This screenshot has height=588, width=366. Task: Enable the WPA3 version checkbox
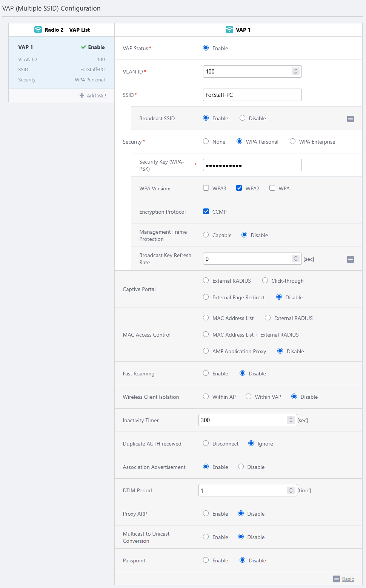click(206, 188)
